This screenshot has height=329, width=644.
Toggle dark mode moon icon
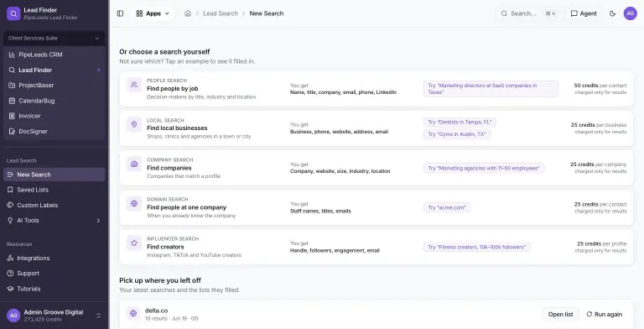click(612, 13)
